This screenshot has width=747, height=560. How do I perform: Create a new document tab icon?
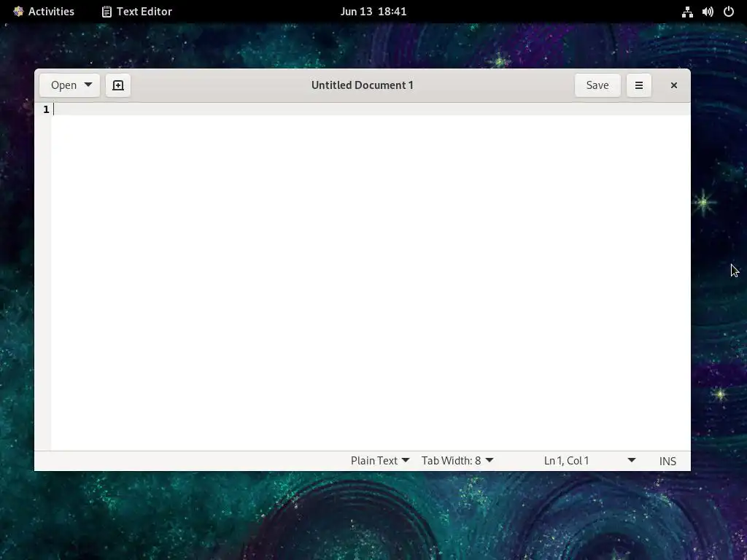(117, 85)
